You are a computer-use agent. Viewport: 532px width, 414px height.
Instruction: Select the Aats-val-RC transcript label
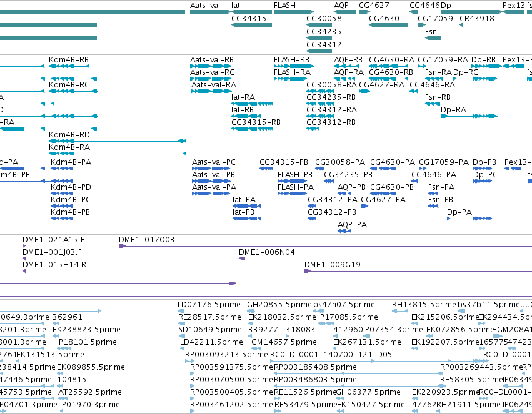click(x=212, y=72)
